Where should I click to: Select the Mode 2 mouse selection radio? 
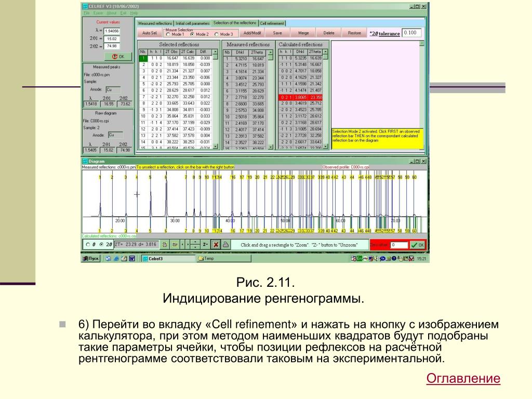[192, 34]
